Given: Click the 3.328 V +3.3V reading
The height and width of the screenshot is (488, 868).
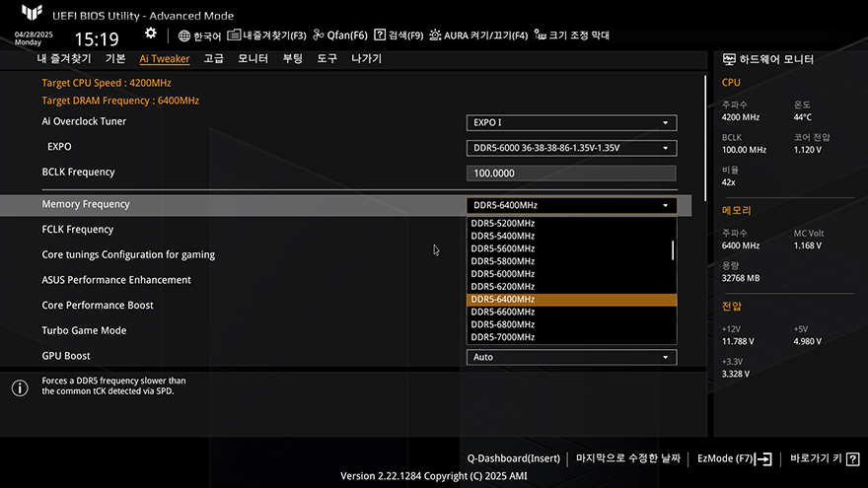Looking at the screenshot, I should [735, 374].
